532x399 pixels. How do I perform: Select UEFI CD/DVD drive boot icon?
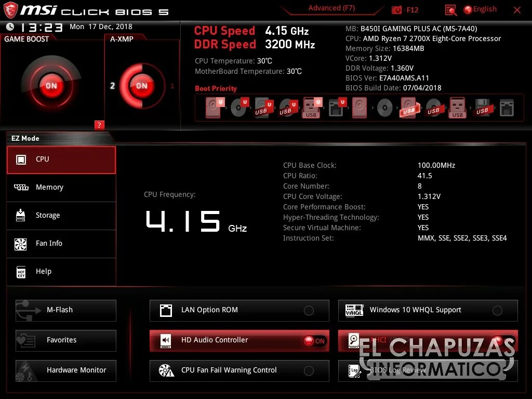[240, 108]
